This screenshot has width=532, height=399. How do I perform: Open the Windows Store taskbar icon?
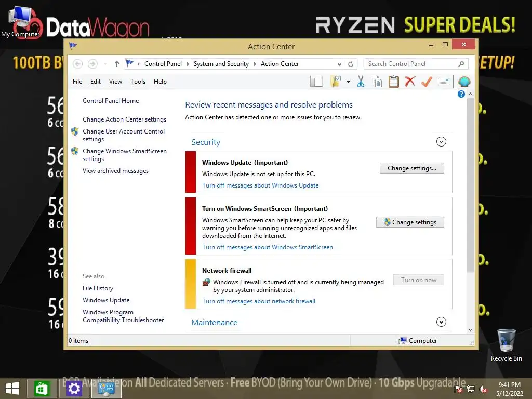pyautogui.click(x=42, y=389)
